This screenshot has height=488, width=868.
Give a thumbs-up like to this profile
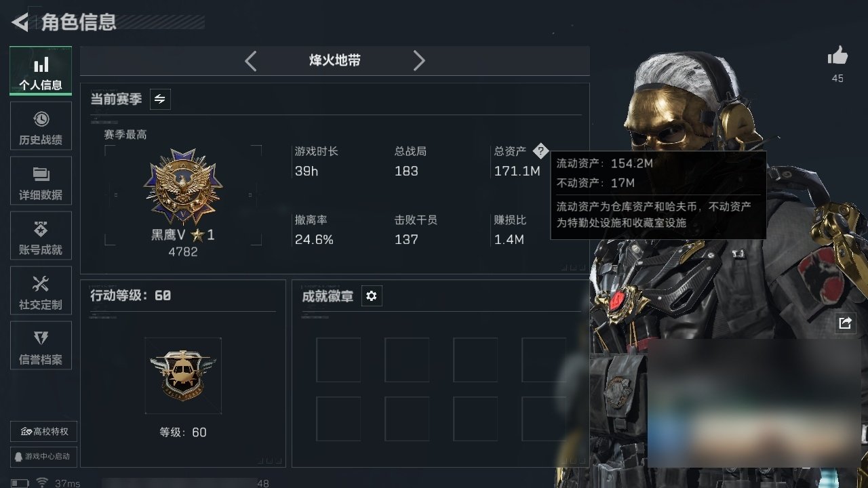pyautogui.click(x=837, y=57)
